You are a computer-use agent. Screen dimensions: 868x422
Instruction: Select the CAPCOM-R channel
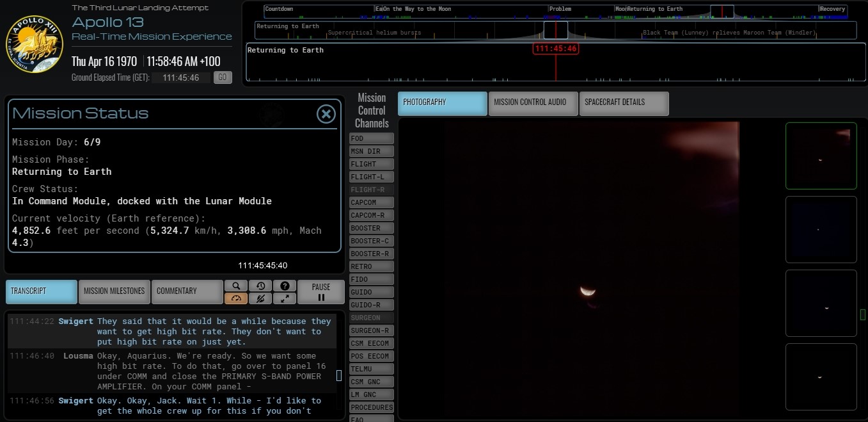click(x=372, y=215)
